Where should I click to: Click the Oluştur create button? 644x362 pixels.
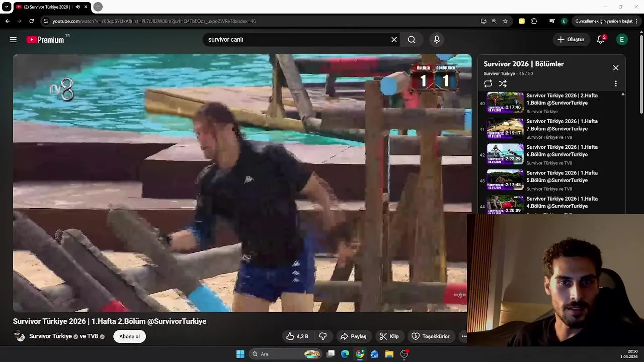[x=571, y=40]
